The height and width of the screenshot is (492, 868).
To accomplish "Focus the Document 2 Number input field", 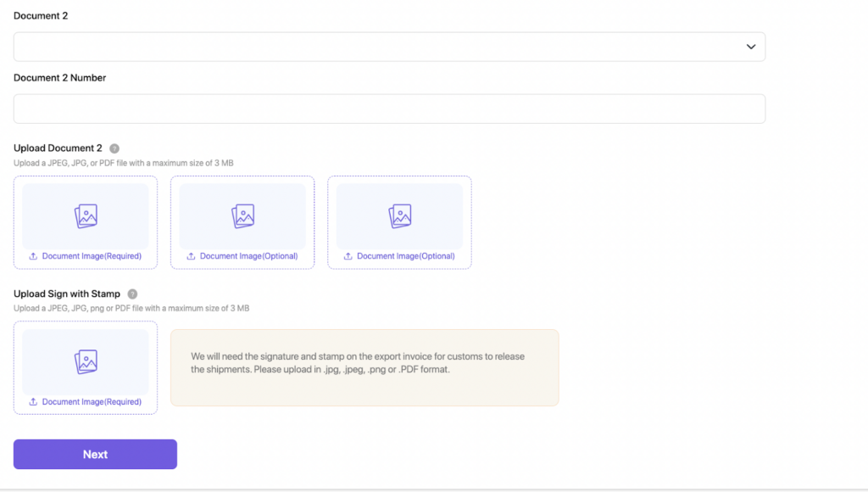I will pyautogui.click(x=389, y=109).
